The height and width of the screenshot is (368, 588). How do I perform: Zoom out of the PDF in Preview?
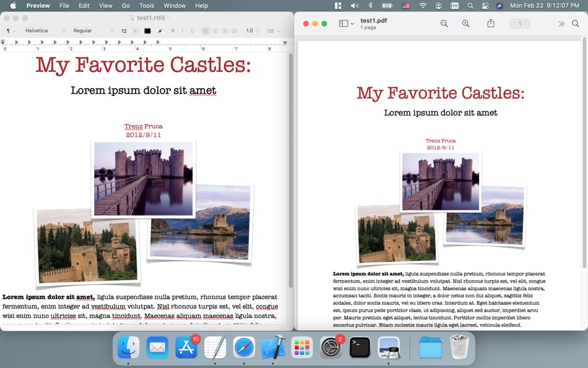[x=444, y=24]
